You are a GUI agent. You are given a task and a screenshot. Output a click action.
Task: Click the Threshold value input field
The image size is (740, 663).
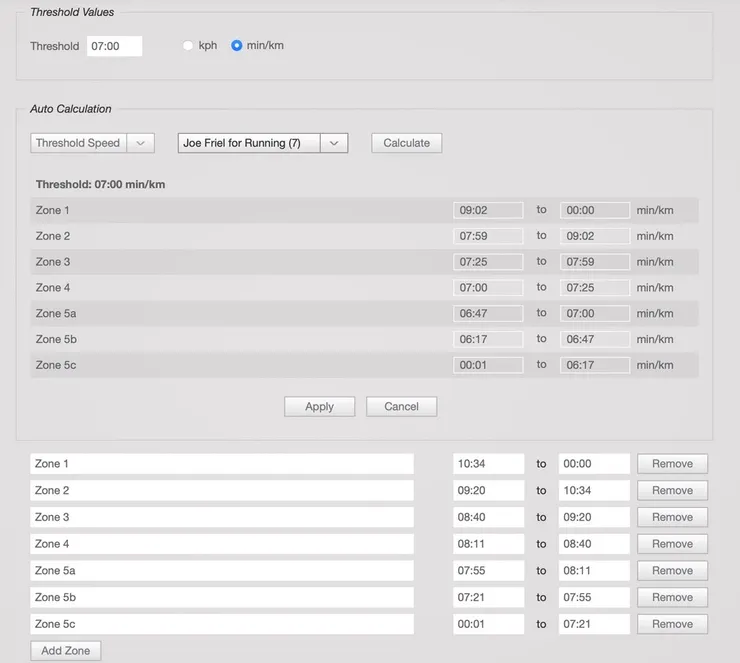point(114,46)
